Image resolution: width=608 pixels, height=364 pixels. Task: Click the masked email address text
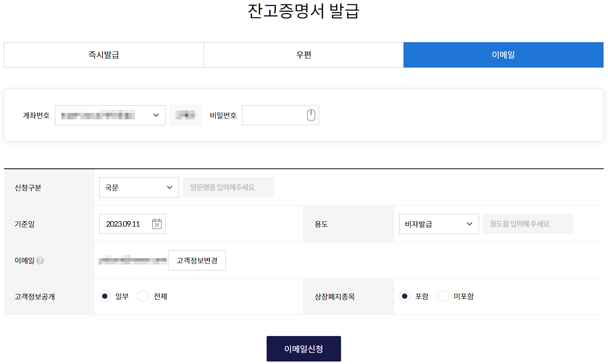(132, 260)
